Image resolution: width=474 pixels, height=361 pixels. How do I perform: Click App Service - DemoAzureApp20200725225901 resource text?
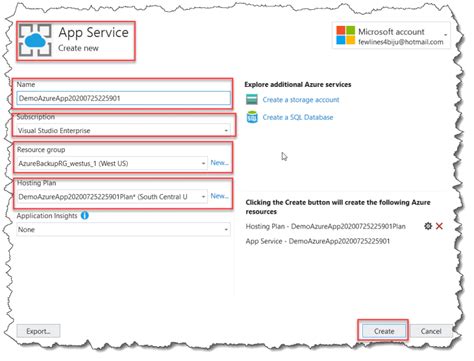pos(317,241)
